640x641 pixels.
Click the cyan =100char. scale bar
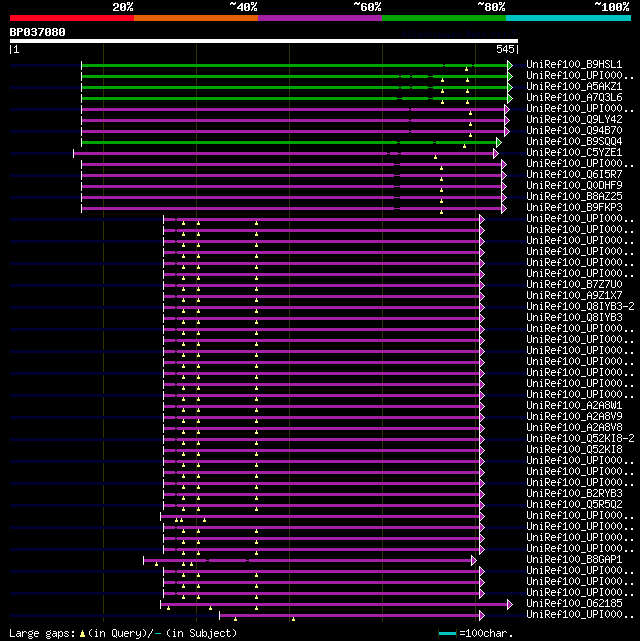pyautogui.click(x=448, y=634)
